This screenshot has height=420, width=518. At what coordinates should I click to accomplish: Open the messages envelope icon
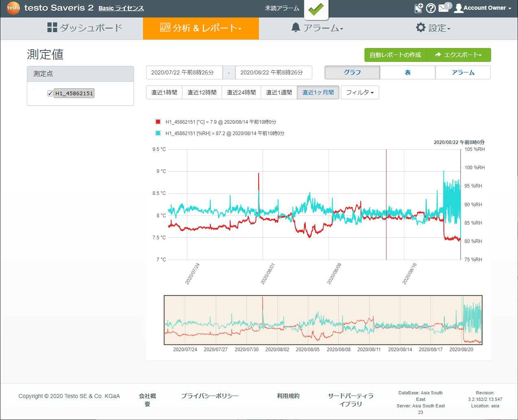tap(444, 8)
